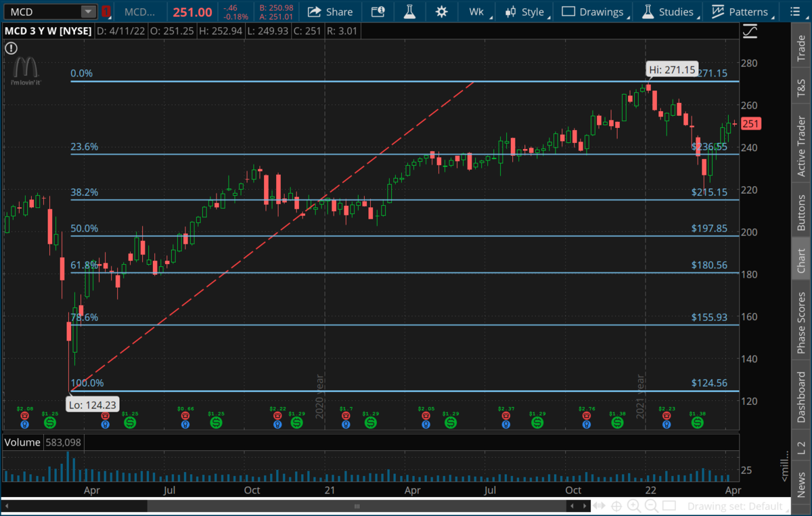Image resolution: width=812 pixels, height=516 pixels.
Task: Click the Lo: 124.23 price bubble
Action: click(91, 405)
